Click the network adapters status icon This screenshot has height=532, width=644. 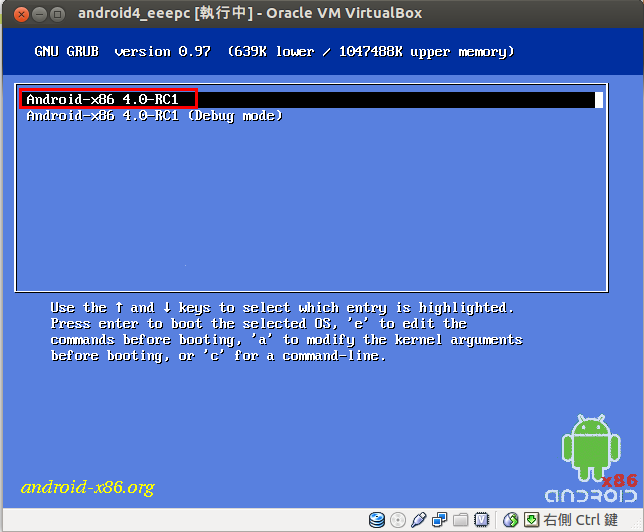click(x=439, y=520)
